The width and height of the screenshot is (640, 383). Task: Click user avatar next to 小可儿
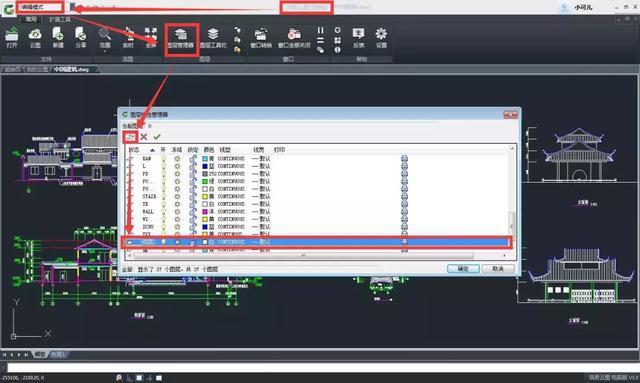pyautogui.click(x=565, y=7)
